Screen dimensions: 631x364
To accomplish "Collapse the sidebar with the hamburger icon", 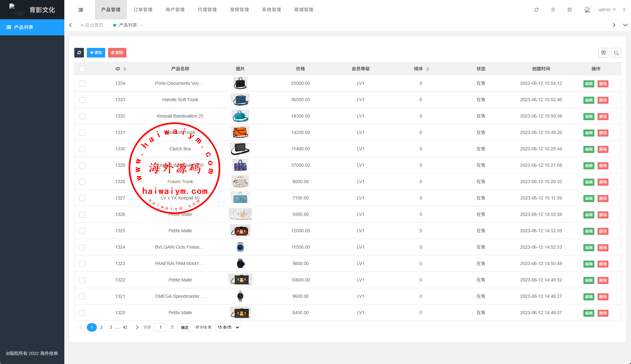I will [x=81, y=10].
